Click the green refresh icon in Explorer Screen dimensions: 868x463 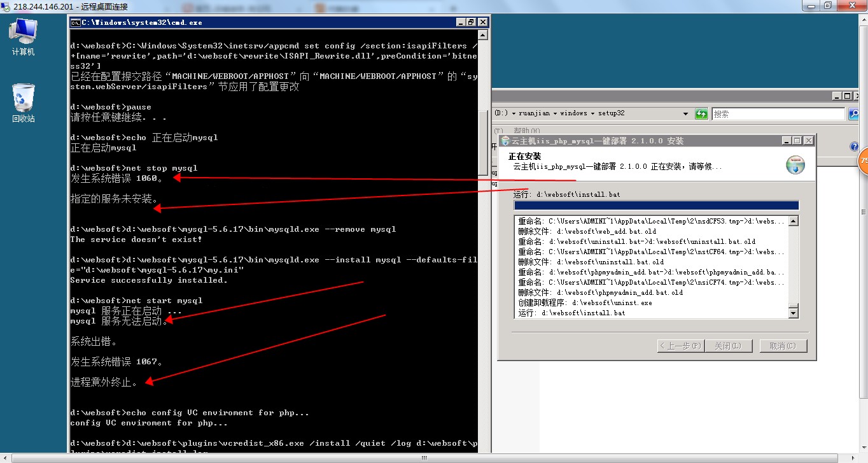701,114
